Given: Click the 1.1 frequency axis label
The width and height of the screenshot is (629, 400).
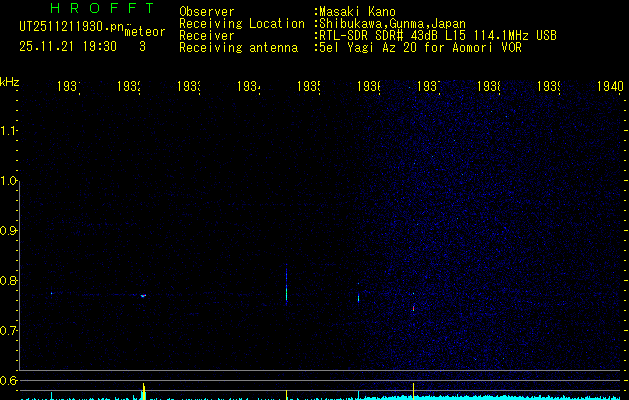Looking at the screenshot, I should [8, 130].
